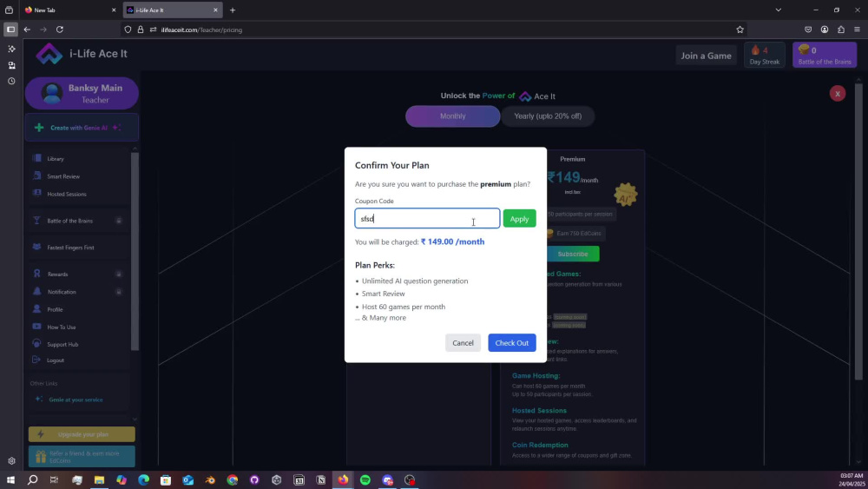
Task: Open Join a Game
Action: [706, 56]
